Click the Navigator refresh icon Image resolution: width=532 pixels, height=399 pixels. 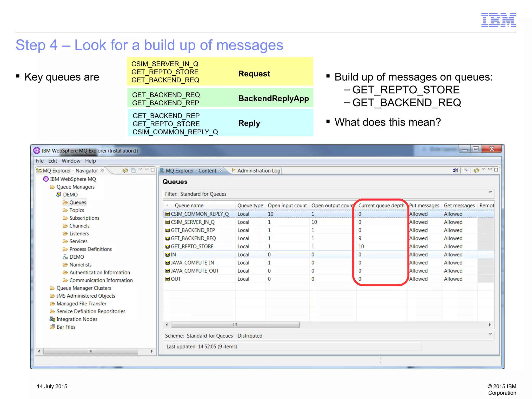pos(125,170)
